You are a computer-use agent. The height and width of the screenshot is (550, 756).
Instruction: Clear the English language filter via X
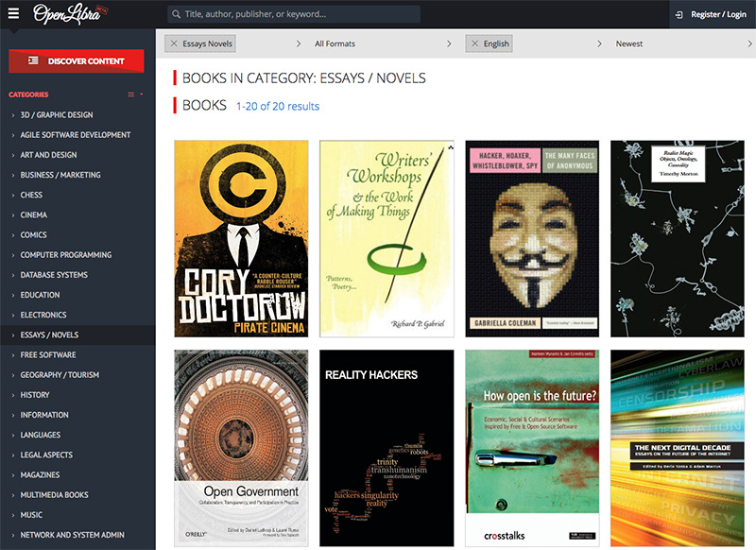(474, 43)
